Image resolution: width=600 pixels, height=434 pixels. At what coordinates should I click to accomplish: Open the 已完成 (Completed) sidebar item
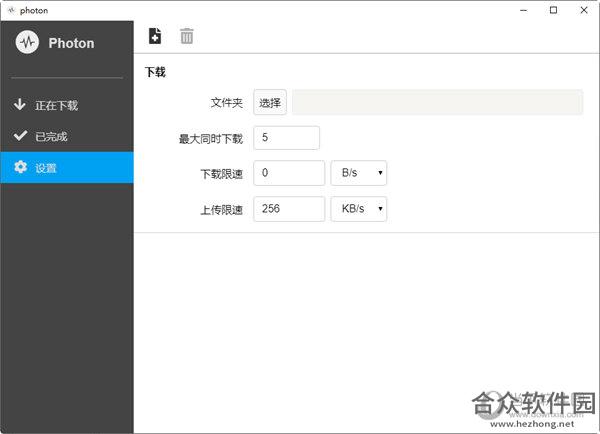pyautogui.click(x=67, y=136)
